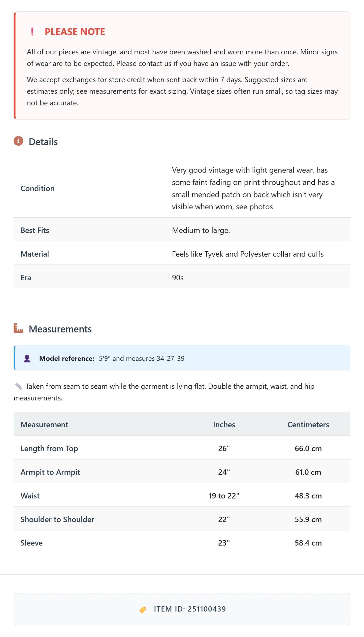This screenshot has height=637, width=364.
Task: Click the Sleeve centimeters value 58.4 cm
Action: [x=308, y=543]
